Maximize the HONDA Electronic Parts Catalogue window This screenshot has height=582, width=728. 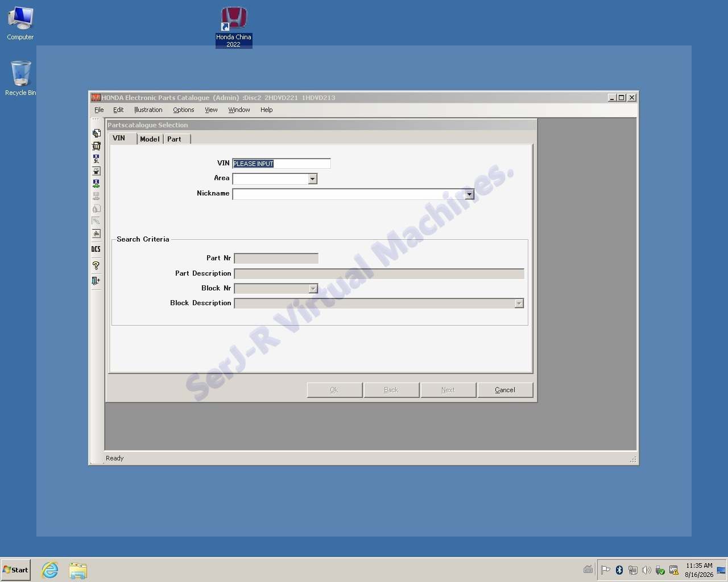tap(622, 98)
